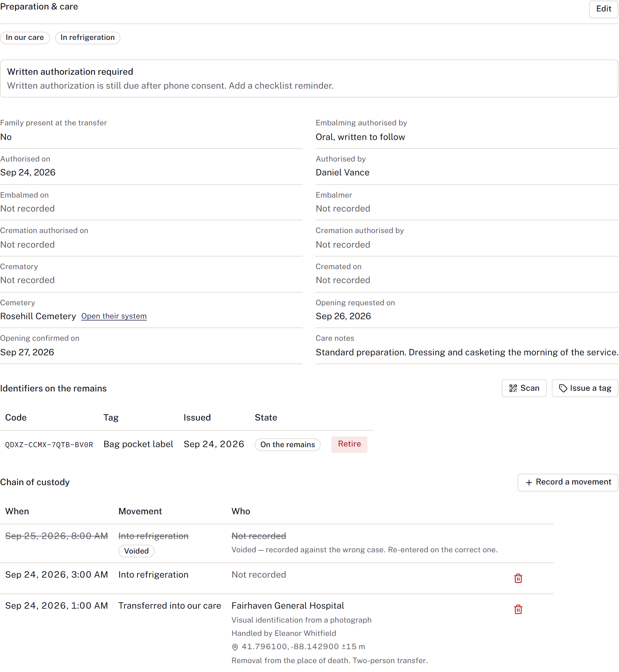The image size is (619, 672).
Task: Click the Scan button for identifiers
Action: (524, 388)
